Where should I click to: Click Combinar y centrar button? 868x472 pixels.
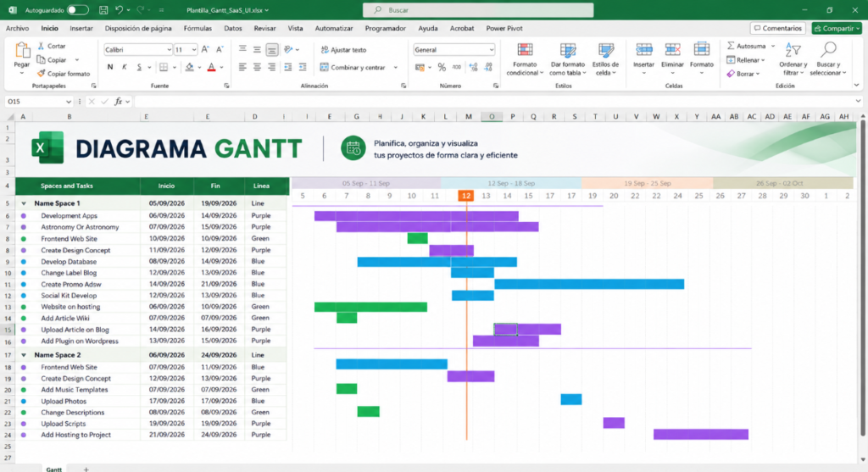click(353, 68)
